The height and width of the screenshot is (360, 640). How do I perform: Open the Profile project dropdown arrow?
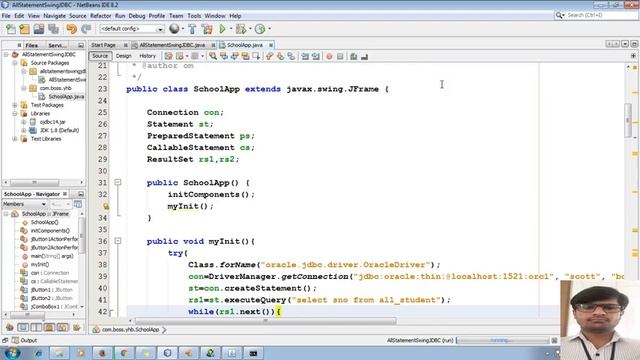tap(269, 29)
